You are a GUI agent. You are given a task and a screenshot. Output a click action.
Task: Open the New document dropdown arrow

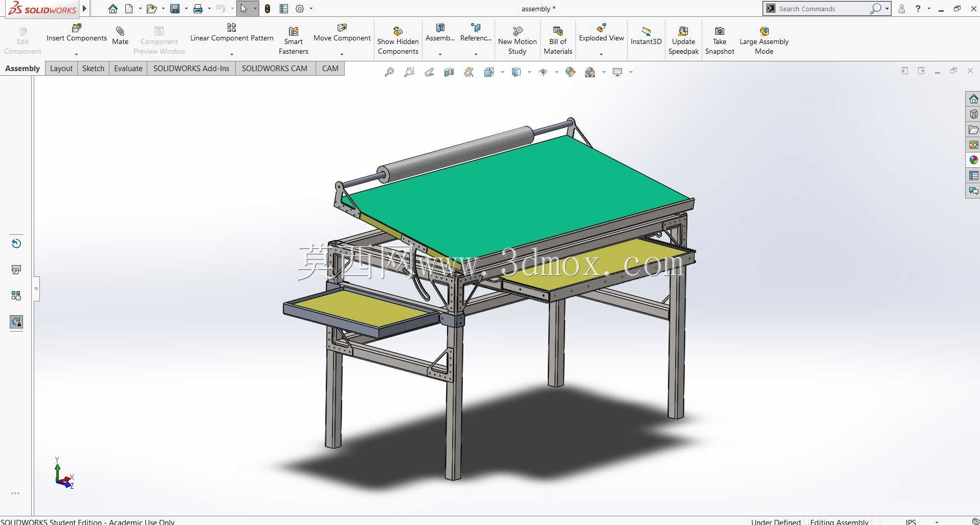click(140, 9)
